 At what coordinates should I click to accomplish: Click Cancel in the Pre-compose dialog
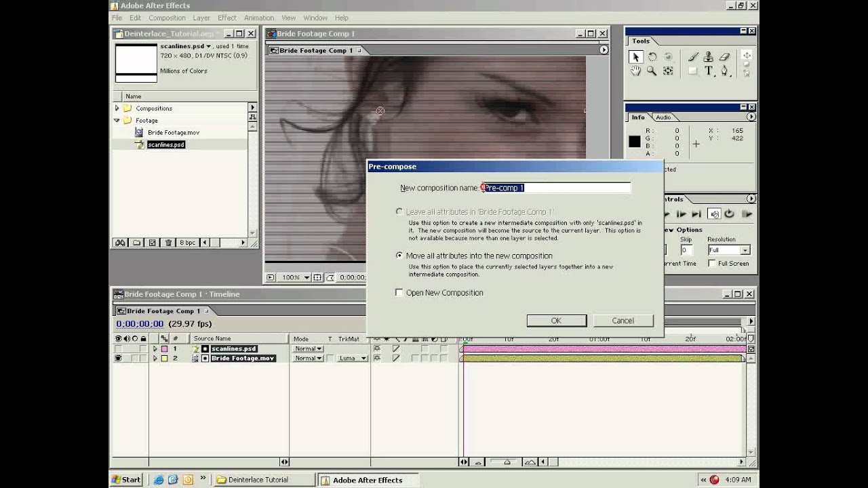coord(623,321)
